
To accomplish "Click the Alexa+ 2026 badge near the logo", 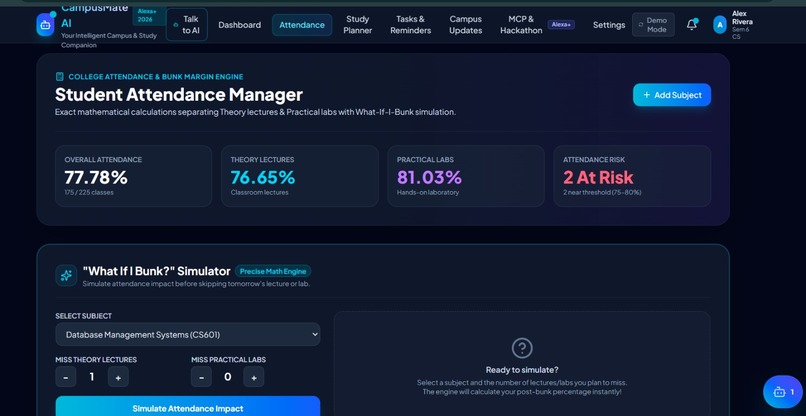I will click(x=147, y=15).
